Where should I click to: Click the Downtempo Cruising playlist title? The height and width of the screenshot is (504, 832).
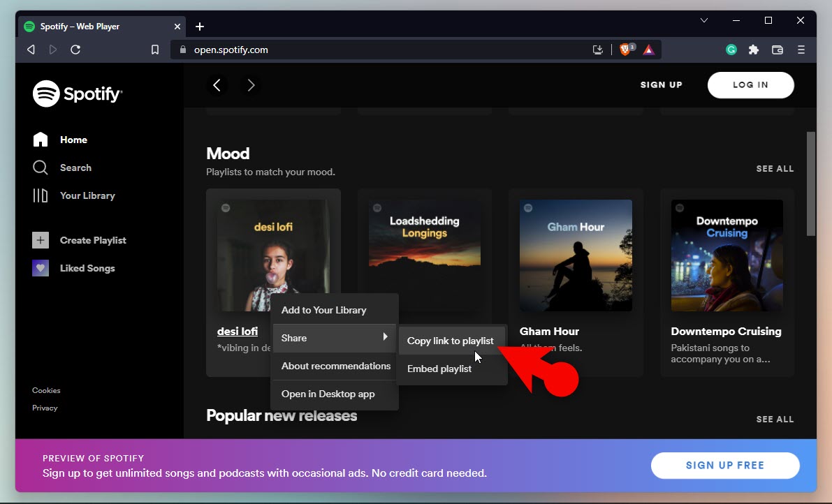click(726, 332)
